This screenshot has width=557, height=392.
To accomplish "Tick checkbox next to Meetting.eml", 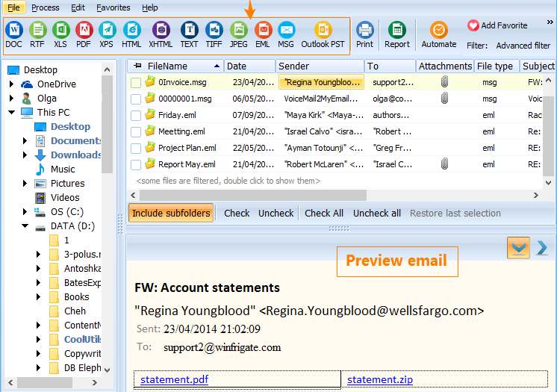I will pos(136,132).
